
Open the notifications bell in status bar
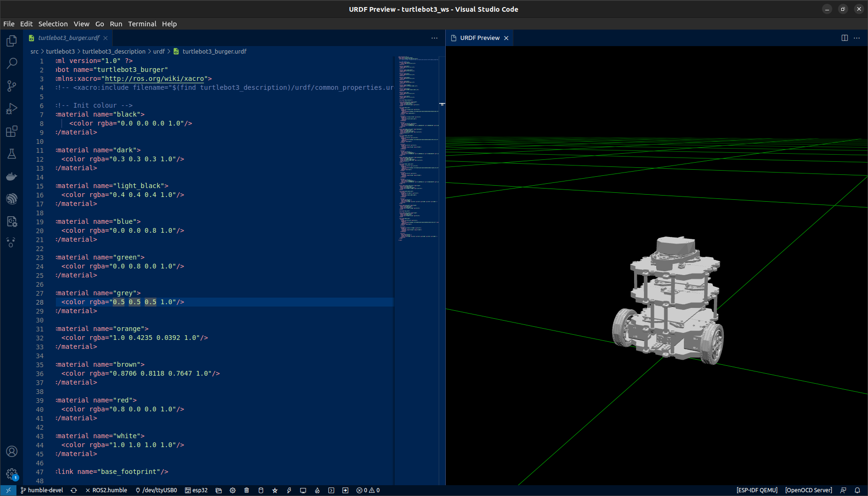[x=857, y=490]
